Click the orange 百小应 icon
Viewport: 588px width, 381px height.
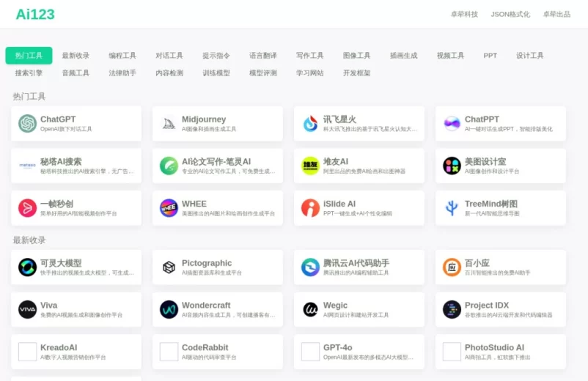click(452, 267)
